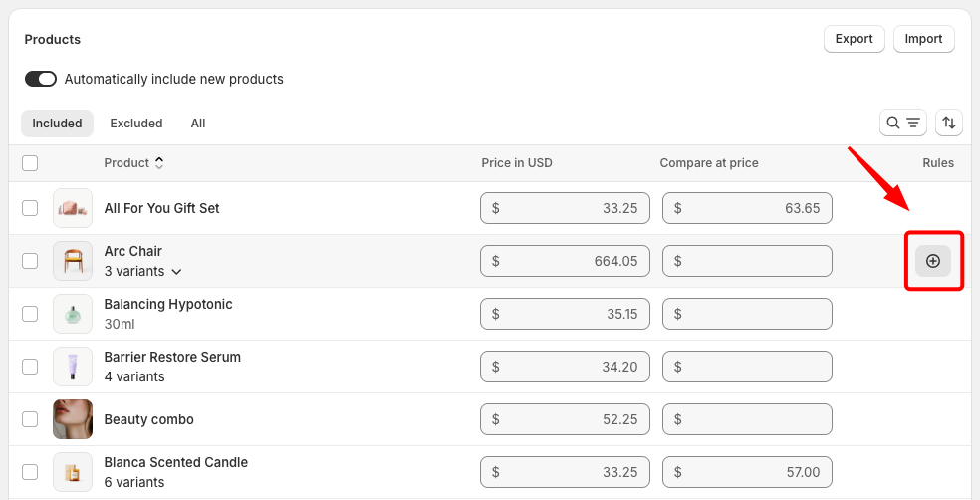Toggle Automatically include new products
This screenshot has height=500, width=980.
point(41,79)
